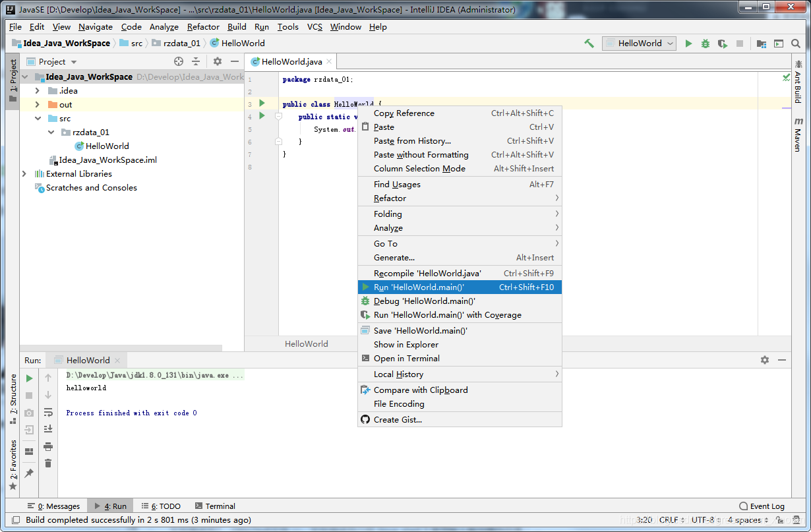The height and width of the screenshot is (532, 811).
Task: Click the locate target icon in Project panel
Action: pos(179,61)
